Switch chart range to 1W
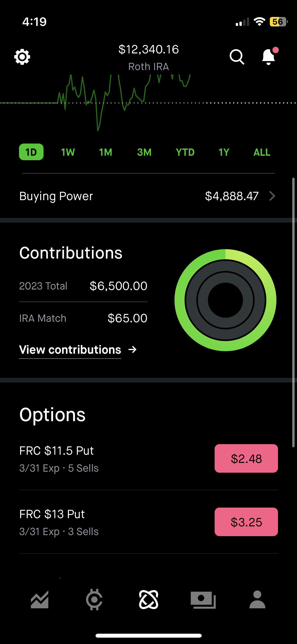Screen dimensions: 297x644 (x=68, y=152)
